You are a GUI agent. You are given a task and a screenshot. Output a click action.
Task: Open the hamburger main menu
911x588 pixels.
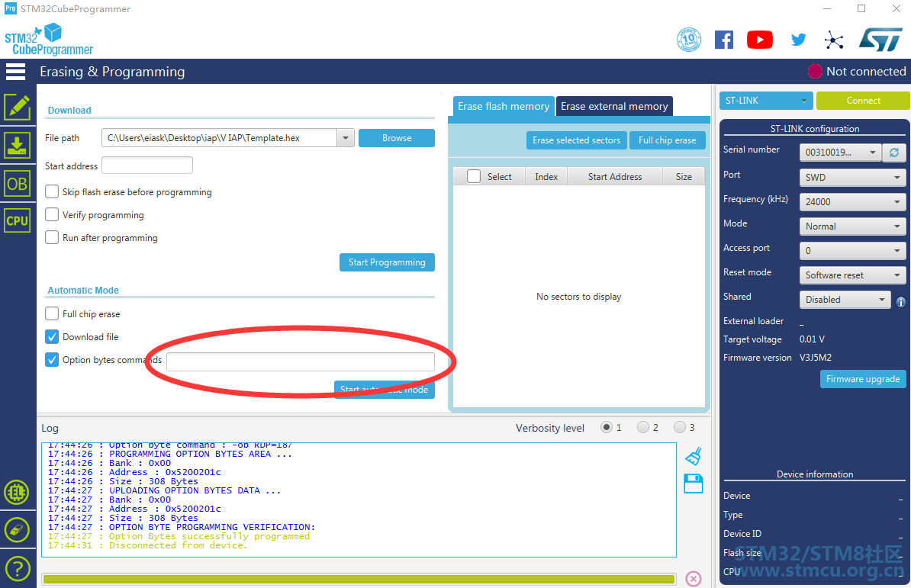tap(15, 72)
